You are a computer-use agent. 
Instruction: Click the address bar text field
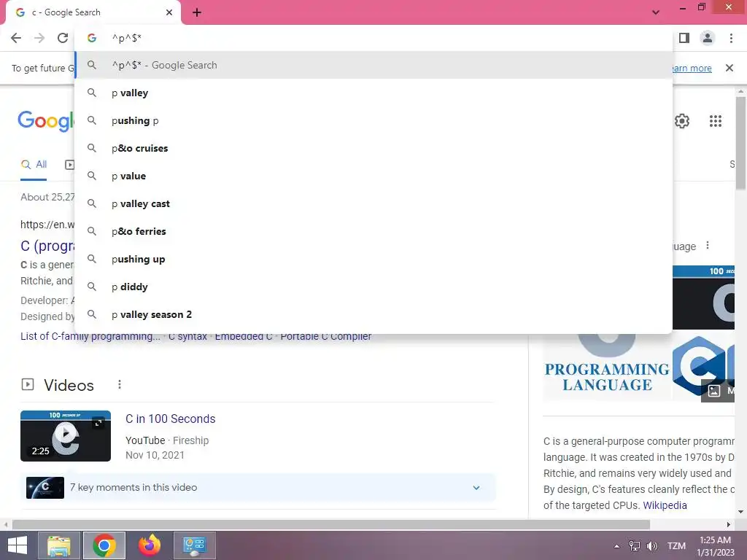click(x=374, y=38)
